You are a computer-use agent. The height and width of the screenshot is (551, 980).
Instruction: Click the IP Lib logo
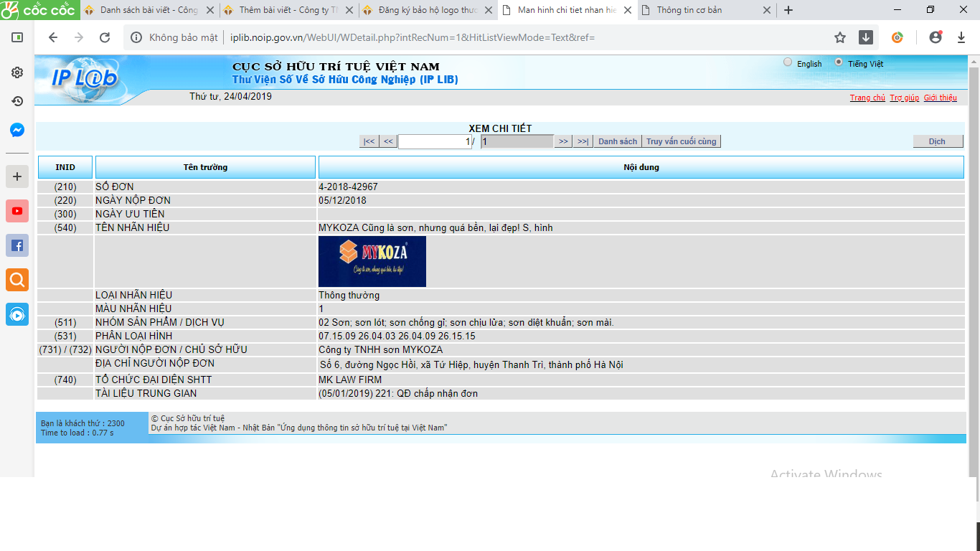coord(85,78)
